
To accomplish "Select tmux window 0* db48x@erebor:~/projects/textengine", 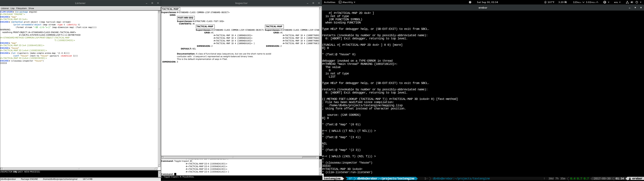I will [382, 178].
